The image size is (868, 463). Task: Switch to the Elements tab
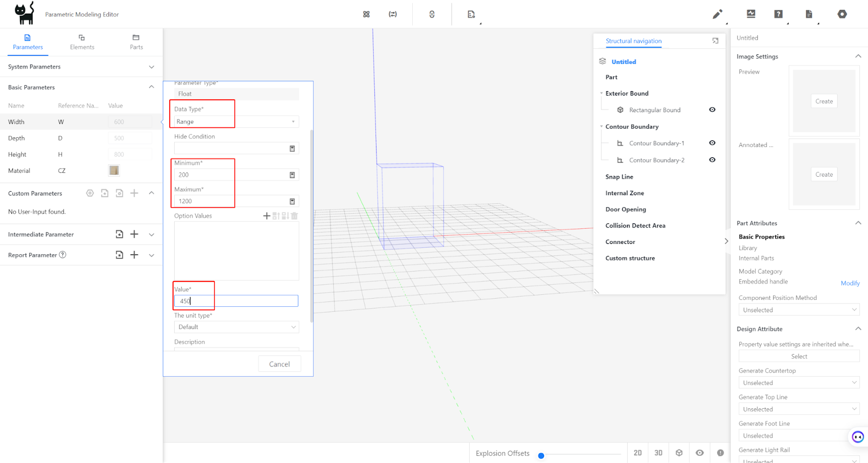(x=82, y=42)
